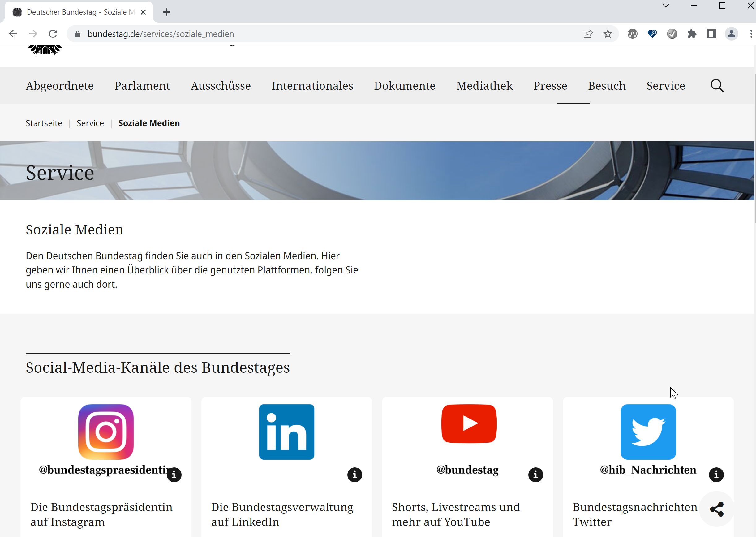Open the gray checkmark extension icon
The width and height of the screenshot is (756, 537).
pos(672,34)
